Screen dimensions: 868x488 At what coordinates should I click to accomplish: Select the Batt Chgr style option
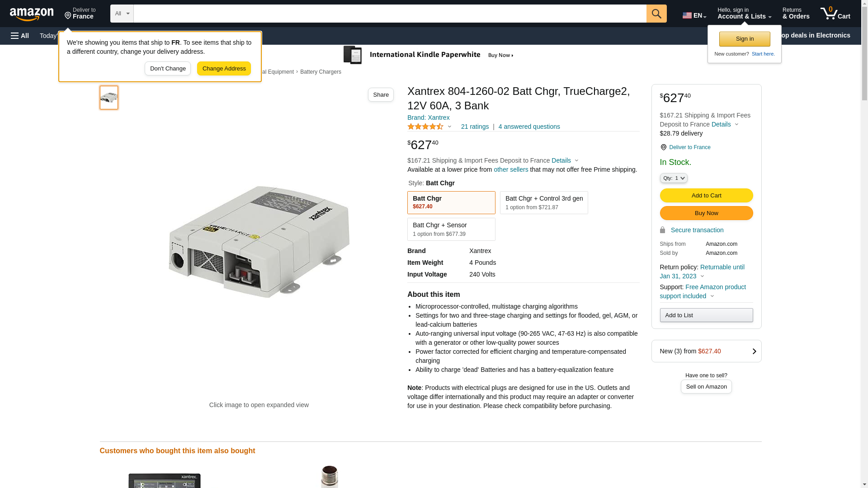pyautogui.click(x=451, y=202)
